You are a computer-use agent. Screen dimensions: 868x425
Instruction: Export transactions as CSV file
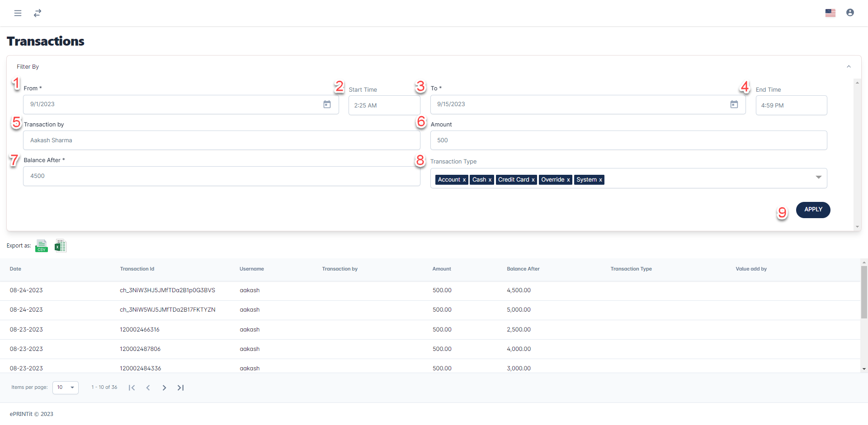click(x=42, y=246)
